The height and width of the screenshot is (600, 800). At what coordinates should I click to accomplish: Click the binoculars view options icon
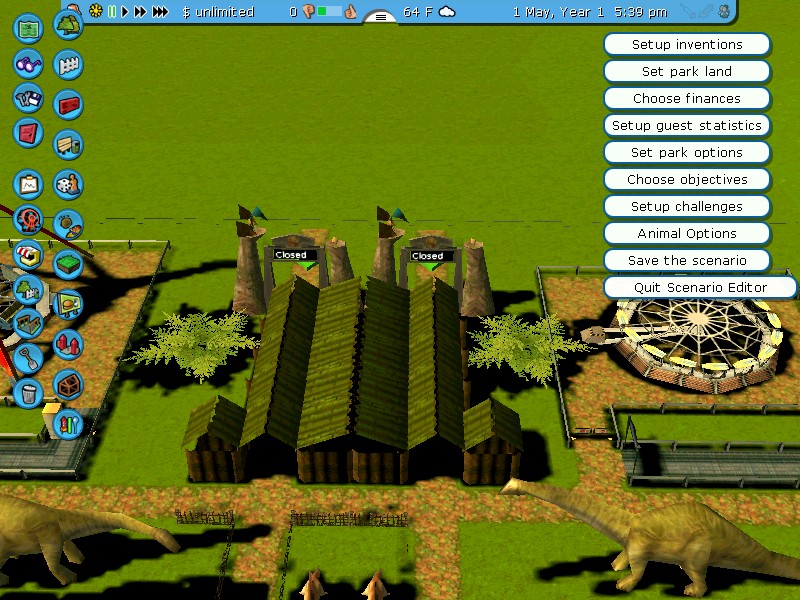28,63
